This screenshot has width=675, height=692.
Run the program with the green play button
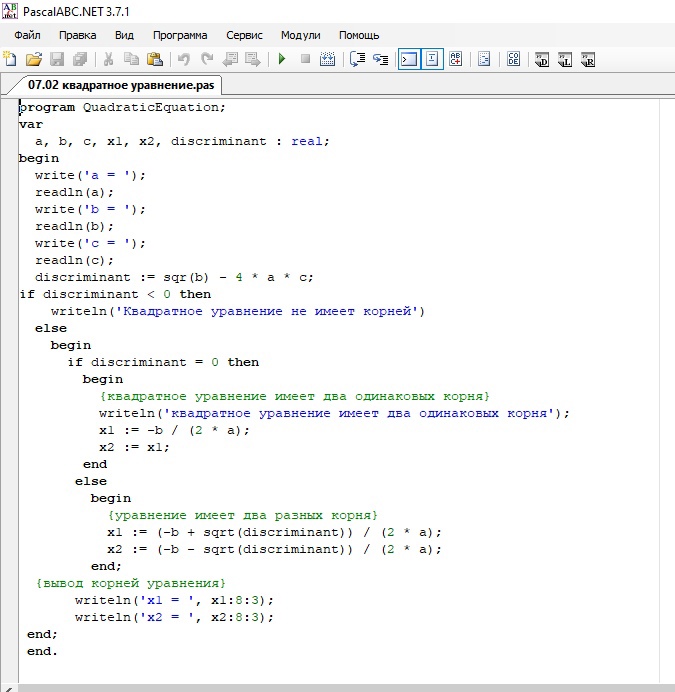pyautogui.click(x=282, y=59)
